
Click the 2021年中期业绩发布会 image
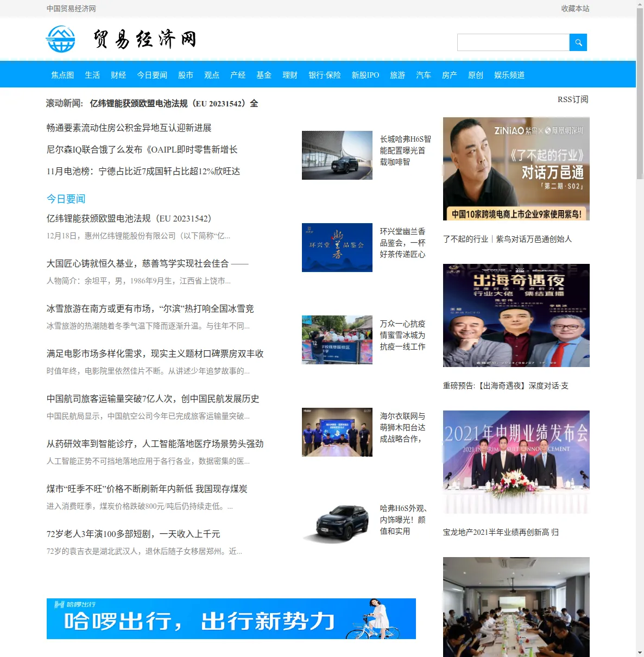[516, 462]
